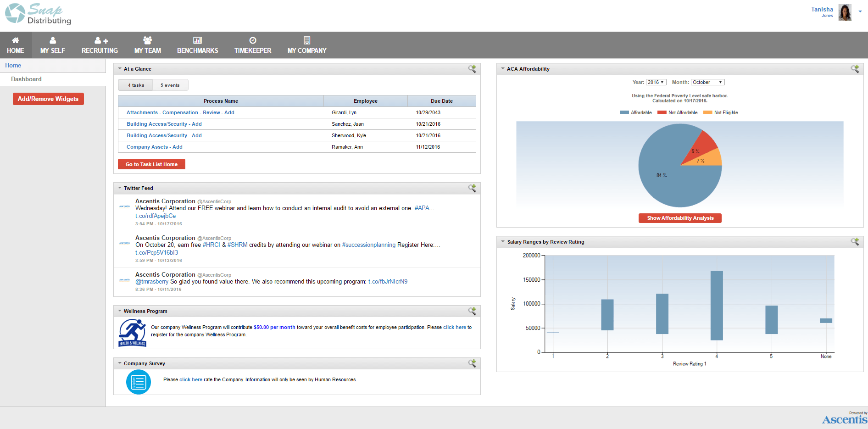Image resolution: width=868 pixels, height=429 pixels.
Task: Toggle the Not Affordable legend swatch
Action: pos(662,112)
